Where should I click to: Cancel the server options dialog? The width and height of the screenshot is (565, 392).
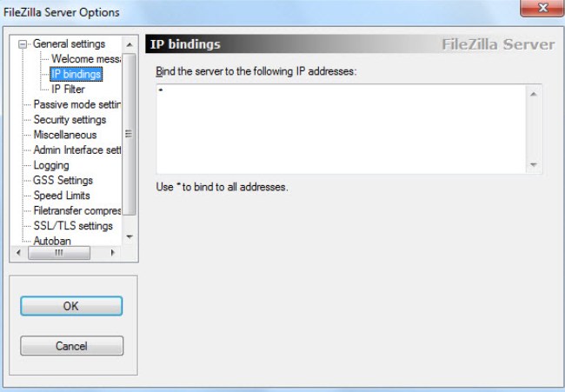[71, 346]
